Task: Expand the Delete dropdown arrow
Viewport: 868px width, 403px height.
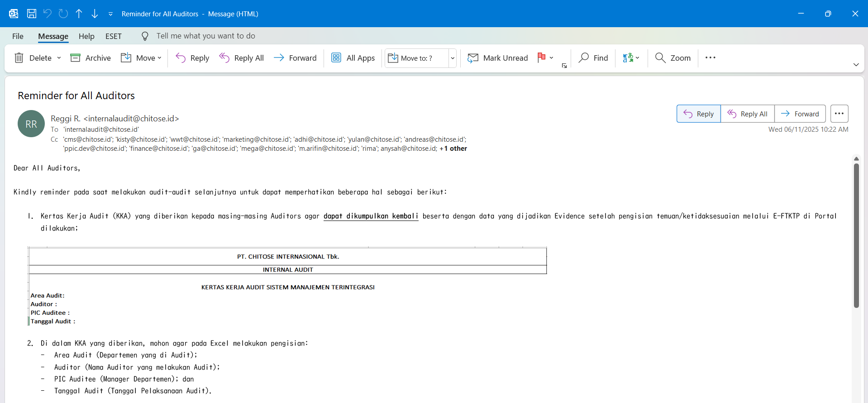Action: click(59, 58)
